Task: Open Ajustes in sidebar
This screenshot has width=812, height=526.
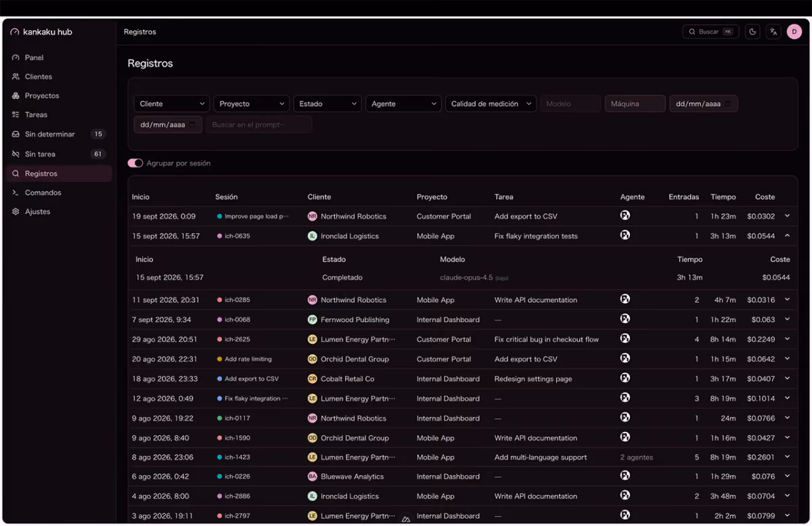Action: [x=58, y=211]
